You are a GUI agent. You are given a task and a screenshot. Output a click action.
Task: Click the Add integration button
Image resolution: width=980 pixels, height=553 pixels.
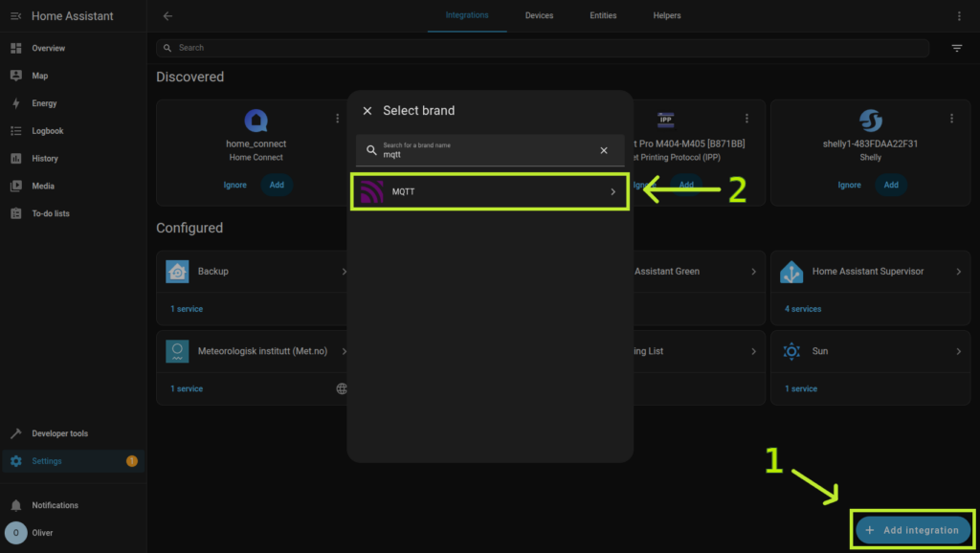tap(911, 530)
